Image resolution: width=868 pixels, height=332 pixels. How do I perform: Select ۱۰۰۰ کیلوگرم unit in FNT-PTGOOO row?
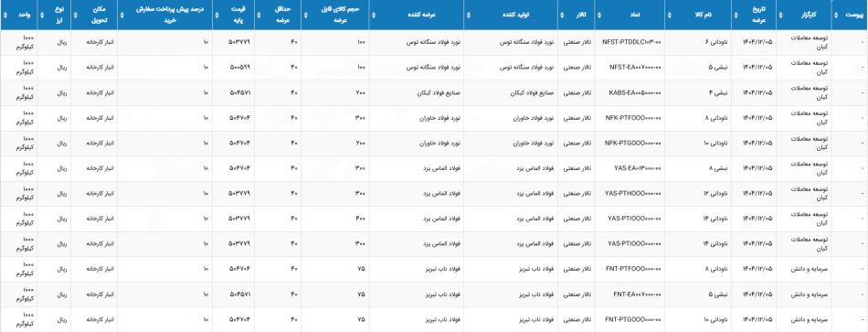pos(26,320)
